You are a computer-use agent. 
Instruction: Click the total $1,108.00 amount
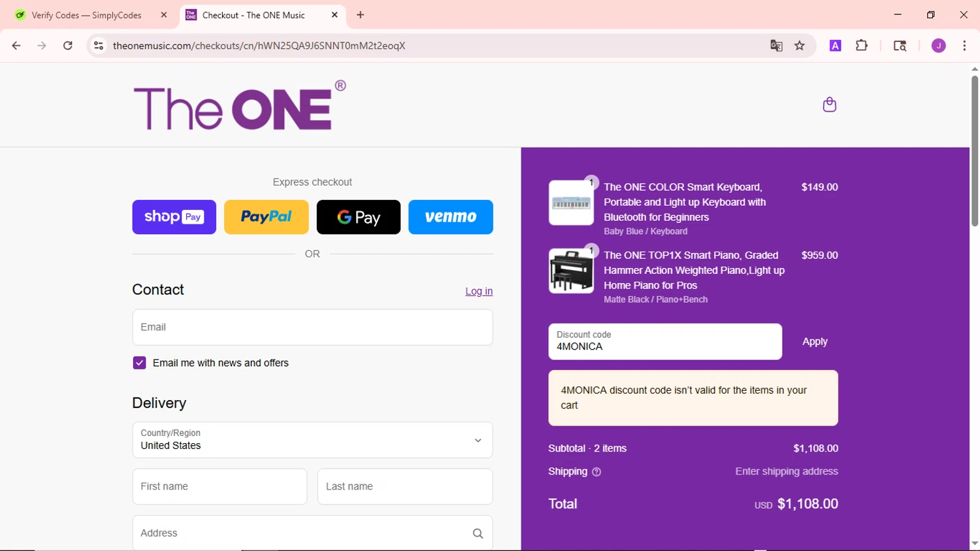coord(808,504)
